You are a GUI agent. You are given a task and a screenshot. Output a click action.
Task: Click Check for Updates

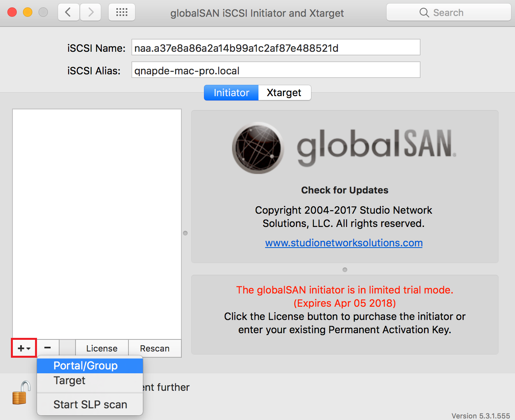[x=345, y=190]
